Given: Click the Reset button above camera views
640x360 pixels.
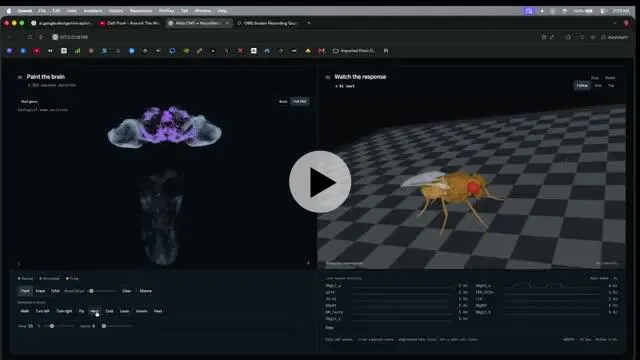Looking at the screenshot, I should (x=610, y=78).
